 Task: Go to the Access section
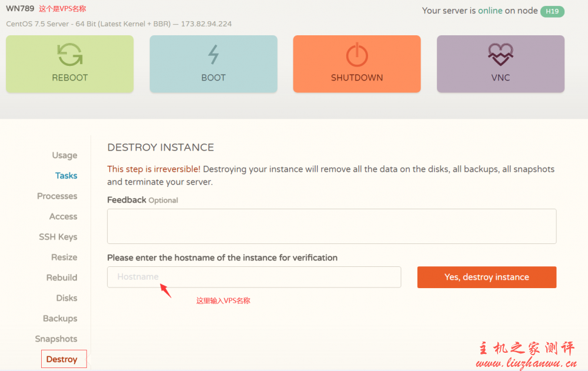tap(64, 216)
